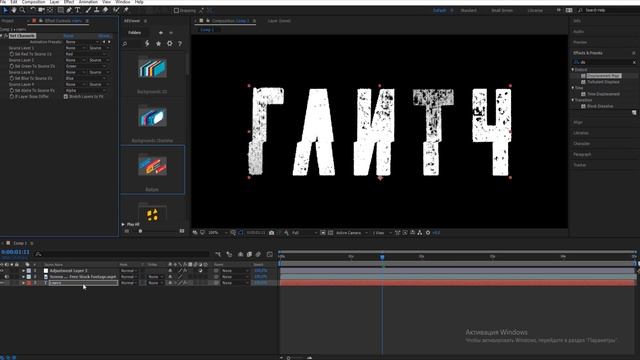The image size is (640, 360).
Task: Switch to the Layer (none) viewer tab
Action: tap(280, 21)
